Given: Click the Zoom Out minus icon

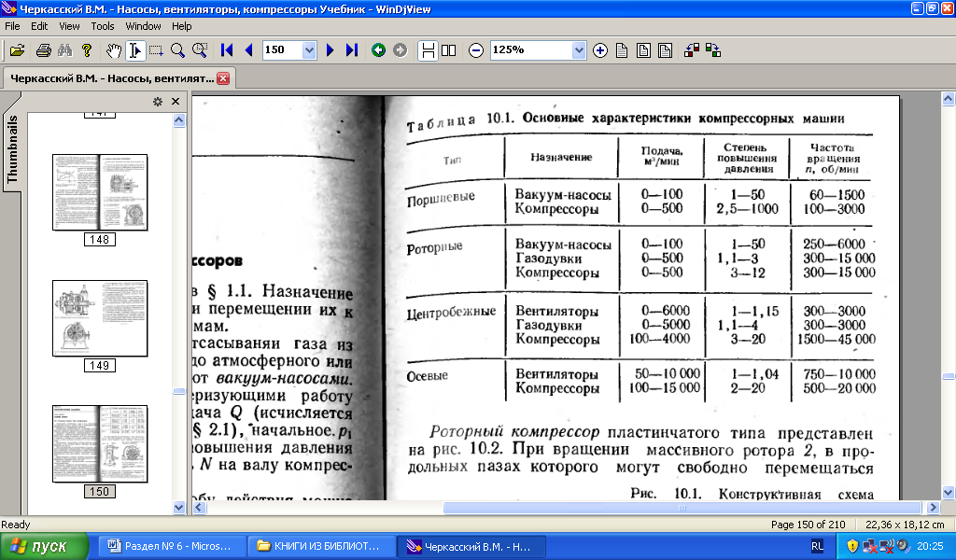Looking at the screenshot, I should point(476,50).
